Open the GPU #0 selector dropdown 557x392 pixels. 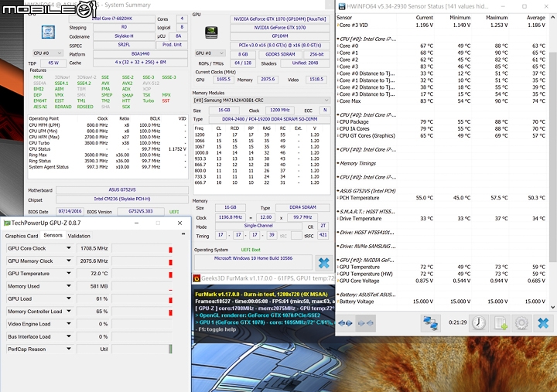(x=210, y=53)
